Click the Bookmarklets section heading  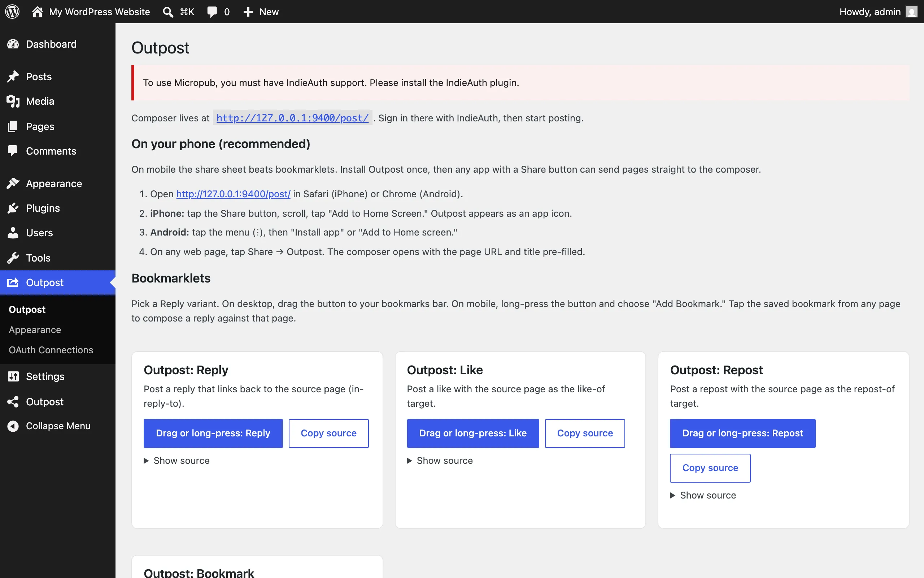click(171, 278)
